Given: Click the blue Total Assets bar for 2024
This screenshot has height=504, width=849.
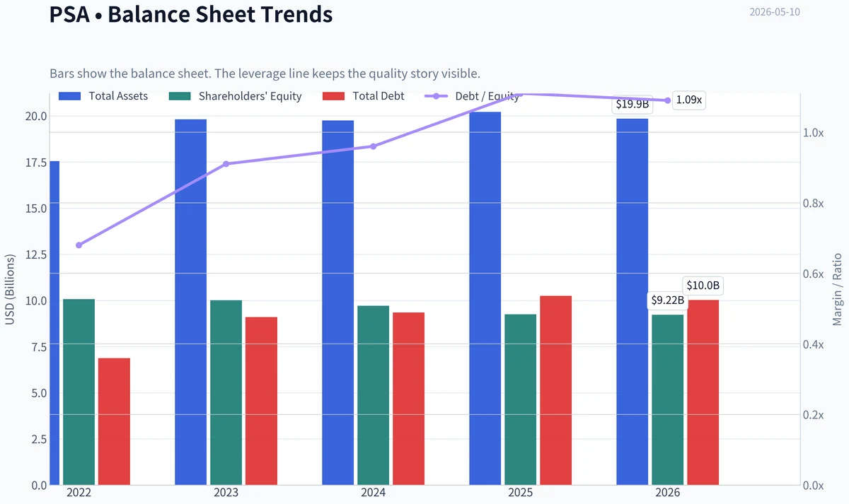Looking at the screenshot, I should coord(338,303).
